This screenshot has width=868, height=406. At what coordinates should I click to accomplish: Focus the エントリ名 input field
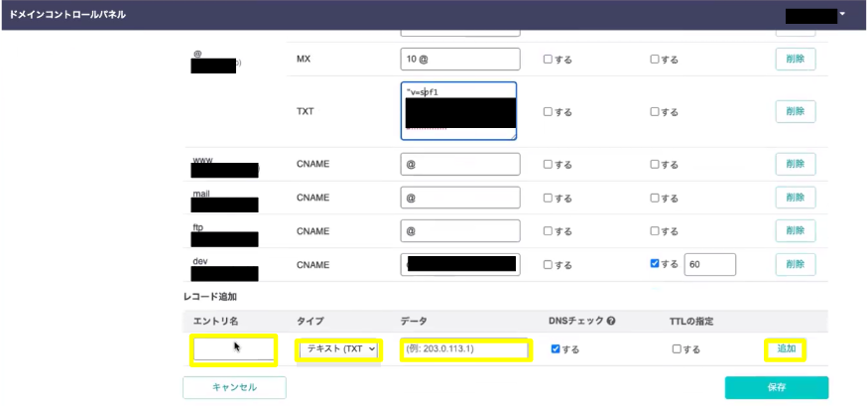click(233, 349)
